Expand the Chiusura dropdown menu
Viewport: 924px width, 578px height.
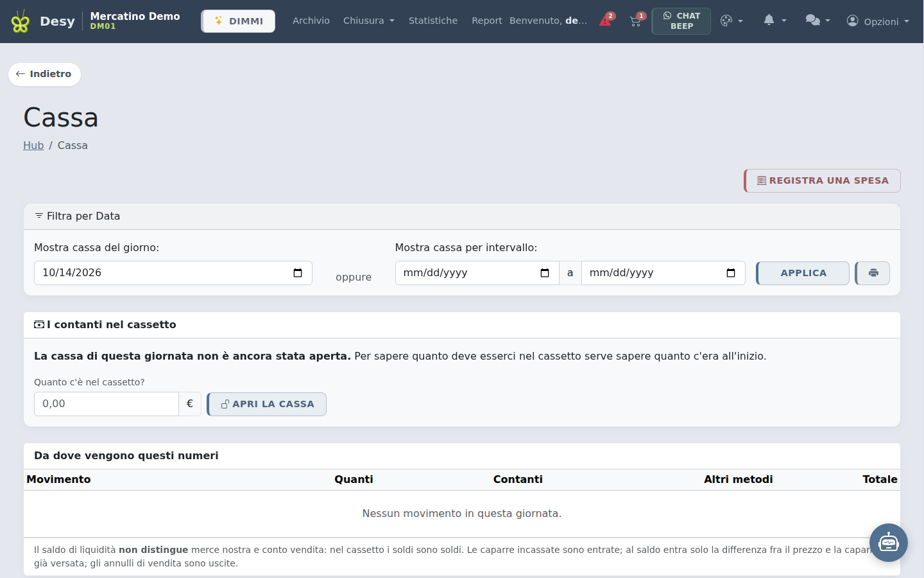click(x=369, y=21)
